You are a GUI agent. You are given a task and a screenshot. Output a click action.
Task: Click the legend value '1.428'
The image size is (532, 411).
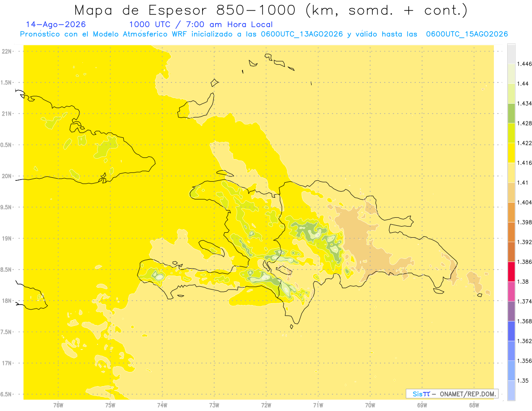point(524,123)
